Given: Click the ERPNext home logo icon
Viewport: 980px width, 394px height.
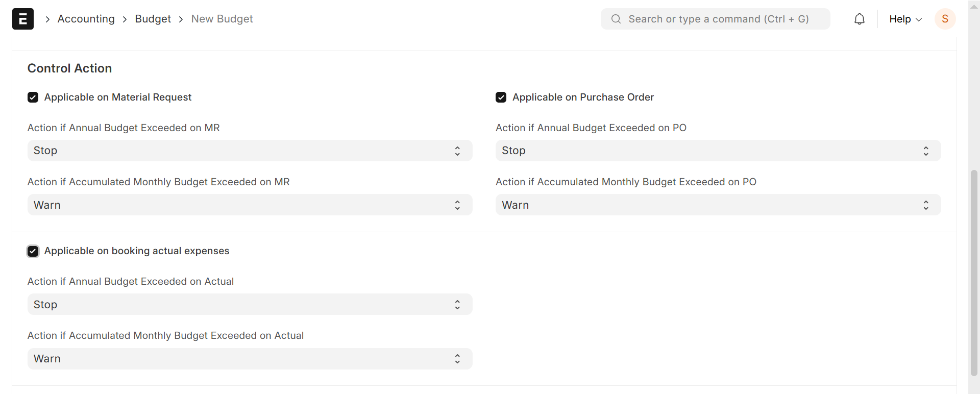Looking at the screenshot, I should tap(23, 19).
